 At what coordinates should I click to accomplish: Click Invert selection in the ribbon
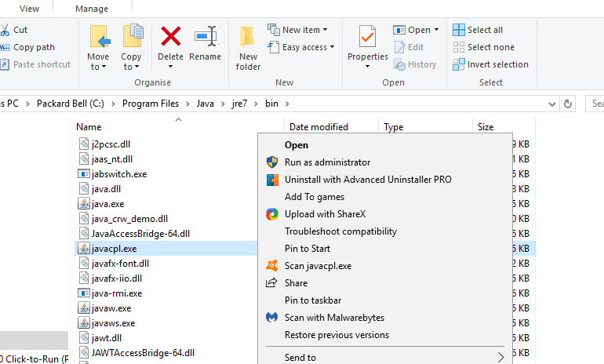490,64
